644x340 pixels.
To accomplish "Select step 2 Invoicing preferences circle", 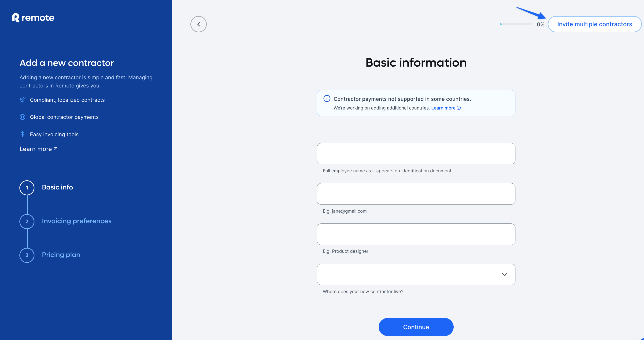I will [27, 221].
